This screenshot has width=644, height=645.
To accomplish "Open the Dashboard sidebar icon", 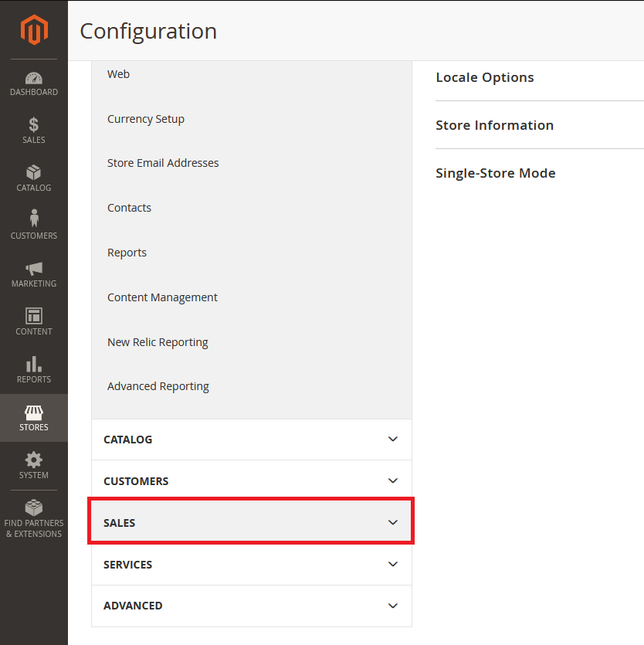I will [34, 79].
